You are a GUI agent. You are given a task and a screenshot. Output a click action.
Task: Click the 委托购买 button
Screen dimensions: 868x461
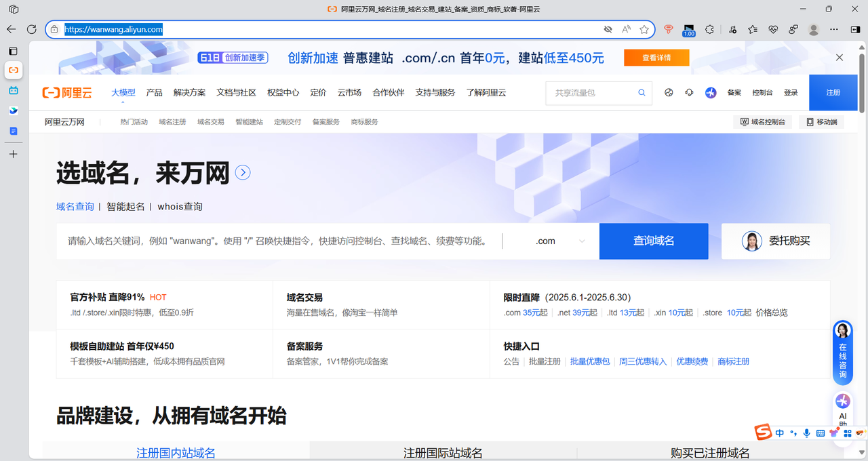click(776, 241)
